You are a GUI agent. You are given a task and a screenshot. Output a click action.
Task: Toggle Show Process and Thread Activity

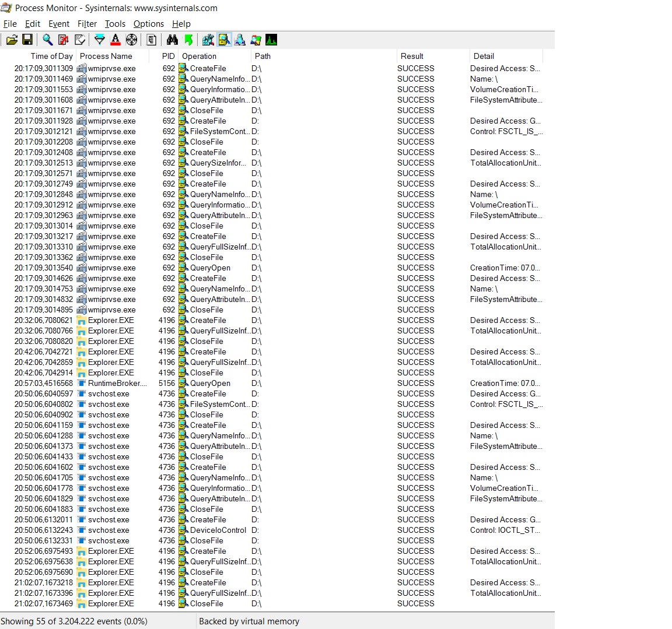click(x=256, y=40)
